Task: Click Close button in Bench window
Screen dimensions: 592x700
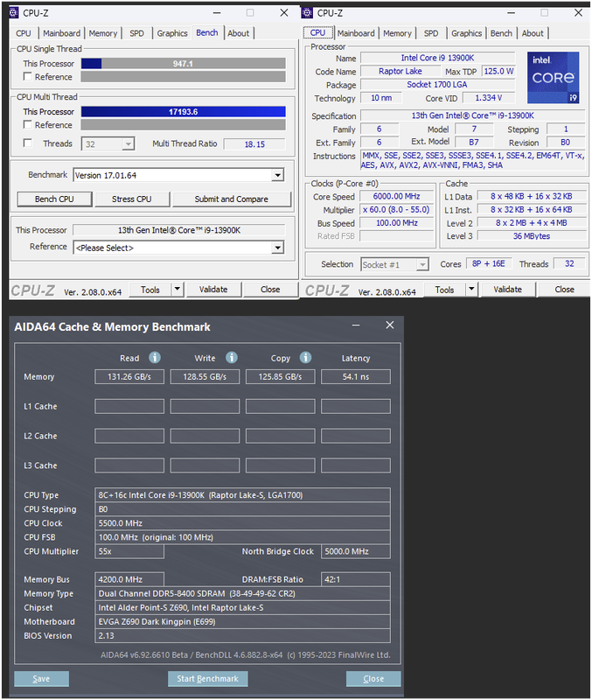Action: [x=270, y=290]
